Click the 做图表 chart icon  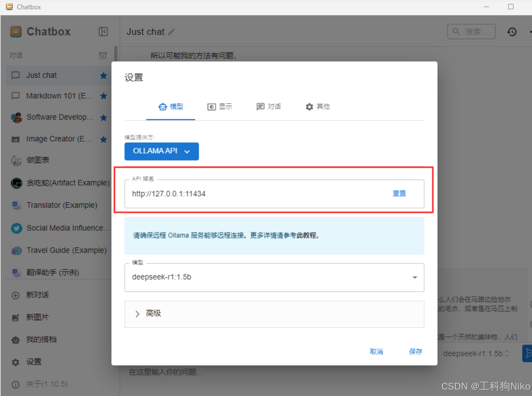tap(16, 160)
